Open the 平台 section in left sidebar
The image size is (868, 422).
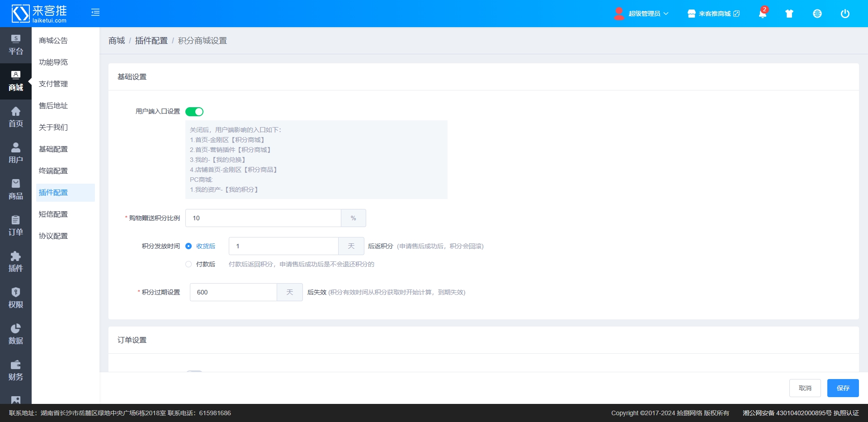pos(16,45)
